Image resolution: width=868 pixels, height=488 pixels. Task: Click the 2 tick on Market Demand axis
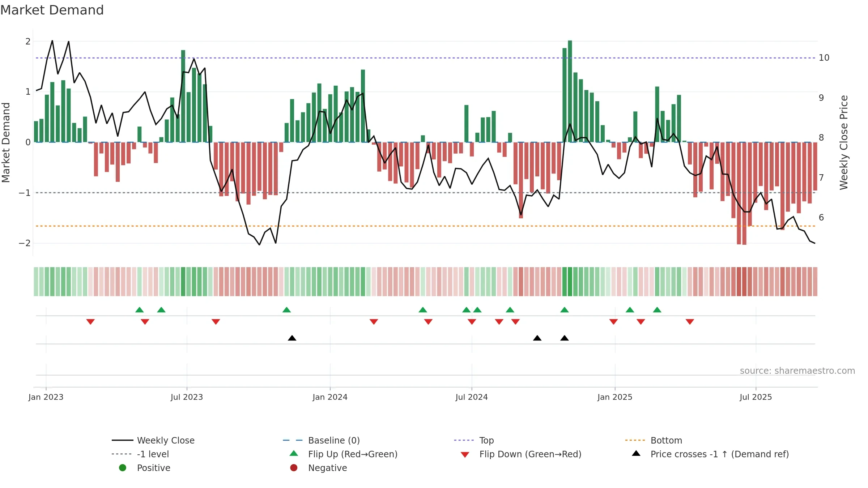28,42
